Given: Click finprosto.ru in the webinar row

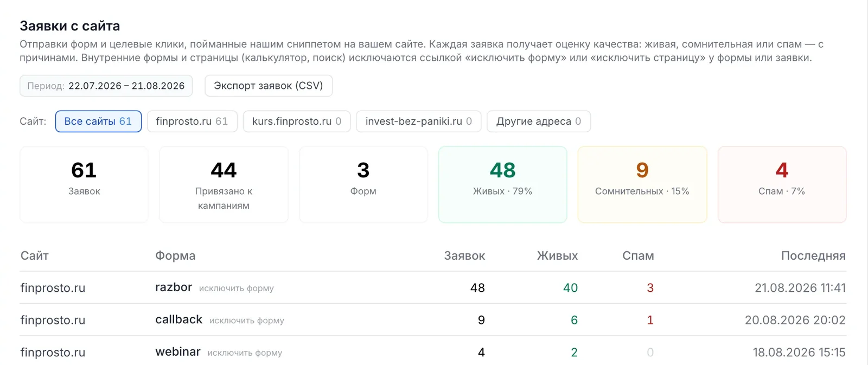Looking at the screenshot, I should tap(53, 353).
